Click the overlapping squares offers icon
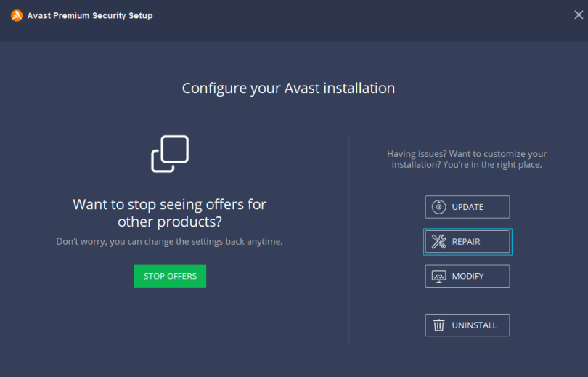The height and width of the screenshot is (377, 588). 170,154
